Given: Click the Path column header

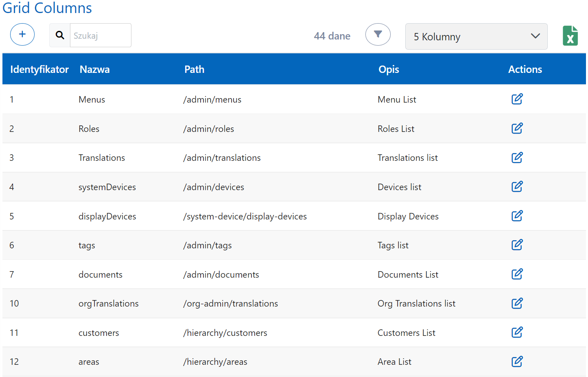Looking at the screenshot, I should pyautogui.click(x=194, y=70).
